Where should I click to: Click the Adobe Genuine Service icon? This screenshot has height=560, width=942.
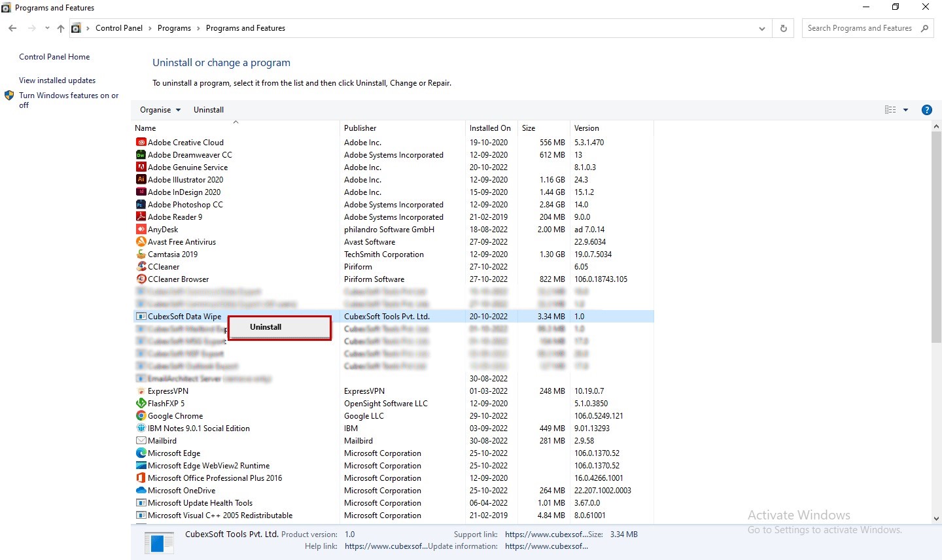141,167
